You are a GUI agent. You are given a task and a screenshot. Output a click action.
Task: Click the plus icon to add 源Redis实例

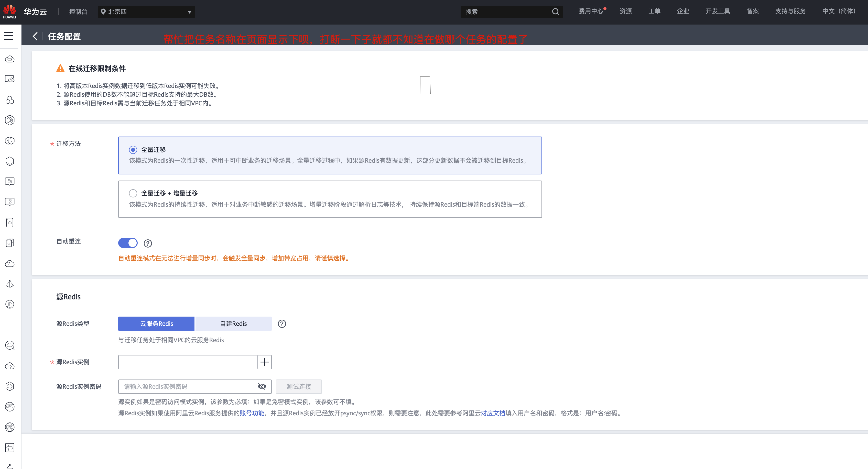pyautogui.click(x=265, y=362)
